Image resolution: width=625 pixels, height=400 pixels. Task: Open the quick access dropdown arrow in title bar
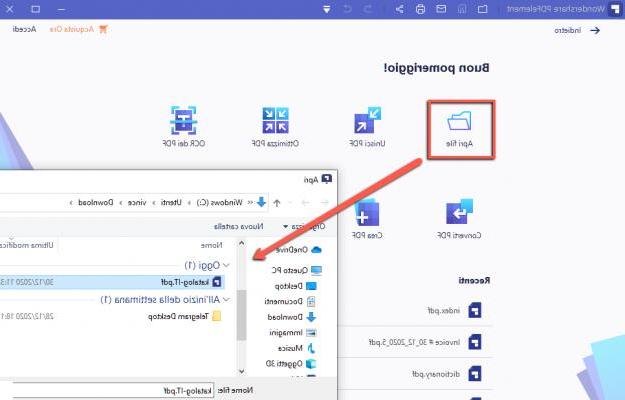coord(326,9)
